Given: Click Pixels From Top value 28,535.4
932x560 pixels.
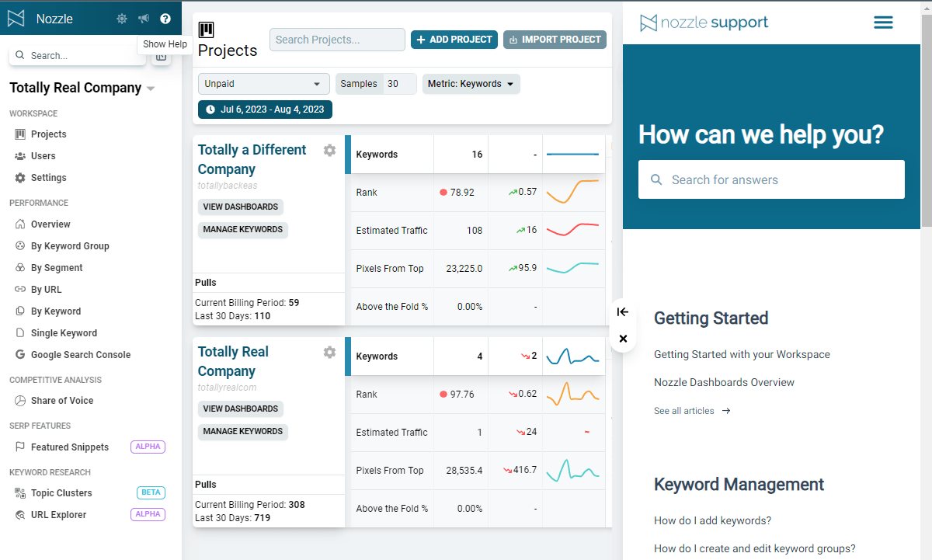Looking at the screenshot, I should [464, 471].
